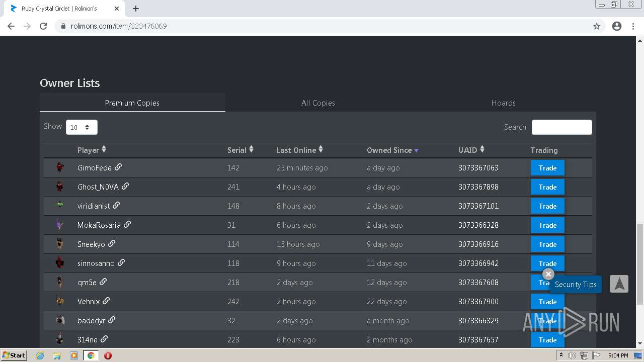Click Trade button for 314ne

[547, 340]
